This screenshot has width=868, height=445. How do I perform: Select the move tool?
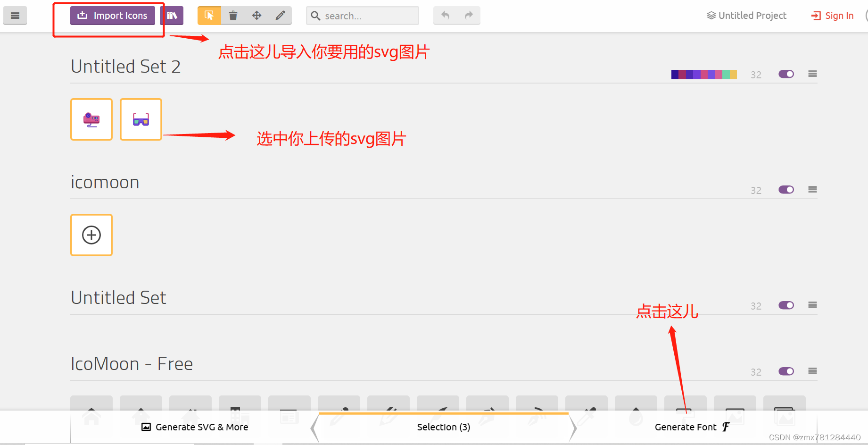[256, 16]
